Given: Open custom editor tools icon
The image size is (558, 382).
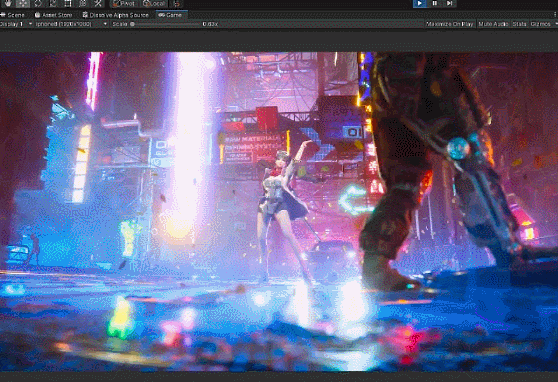Looking at the screenshot, I should [98, 3].
